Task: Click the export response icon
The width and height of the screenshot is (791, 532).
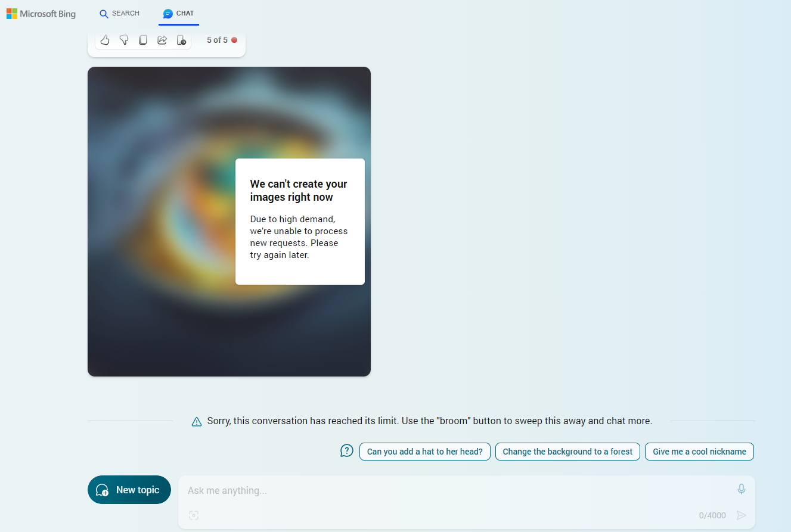Action: point(181,40)
